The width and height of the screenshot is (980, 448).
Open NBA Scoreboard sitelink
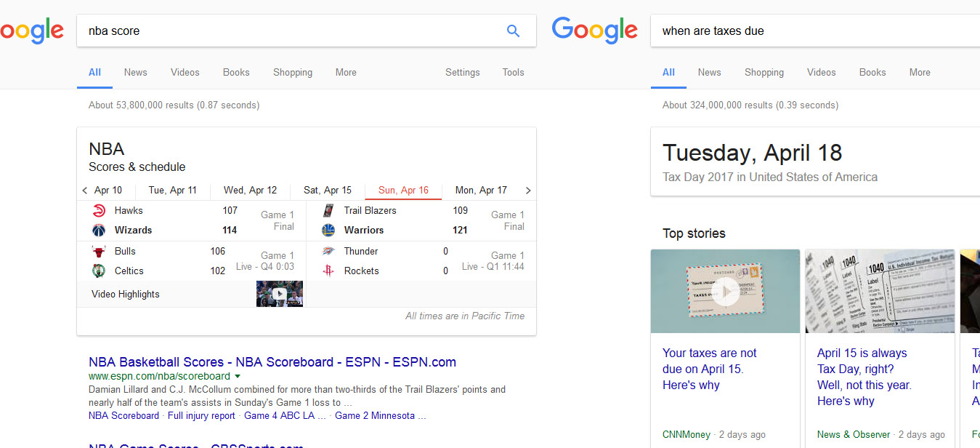click(123, 416)
